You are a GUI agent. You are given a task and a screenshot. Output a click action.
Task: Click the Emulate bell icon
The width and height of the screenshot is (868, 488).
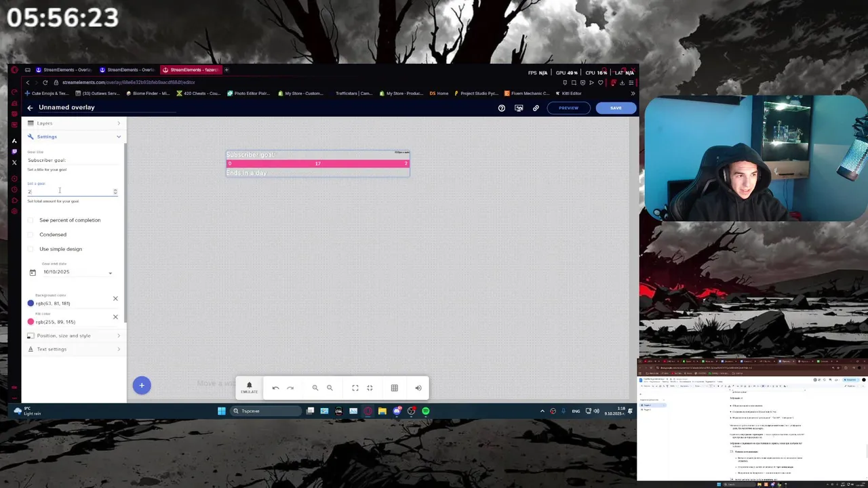(249, 386)
